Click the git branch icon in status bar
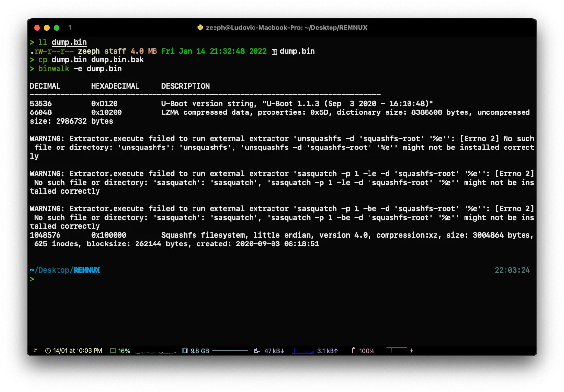564x392 pixels. [x=35, y=351]
